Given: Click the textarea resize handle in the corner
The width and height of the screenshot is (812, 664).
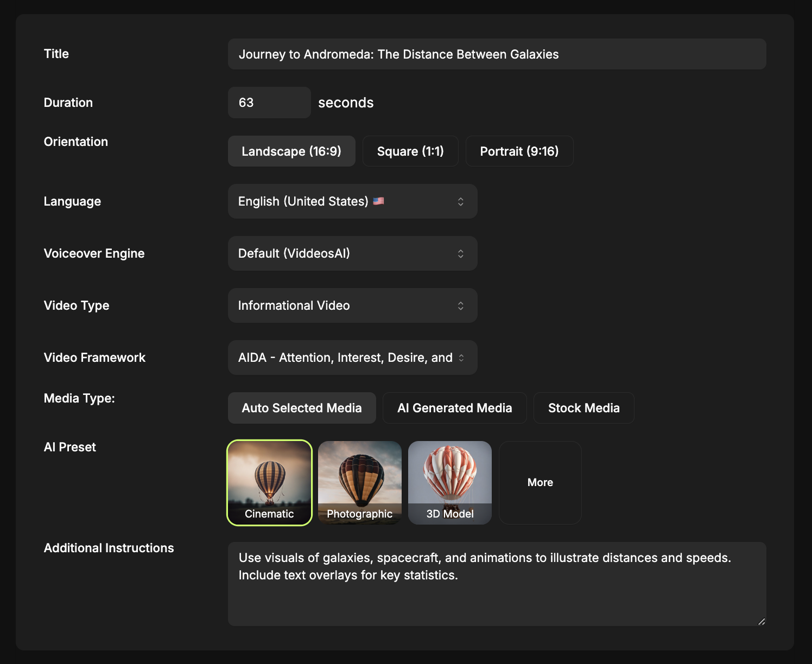Looking at the screenshot, I should pyautogui.click(x=762, y=622).
